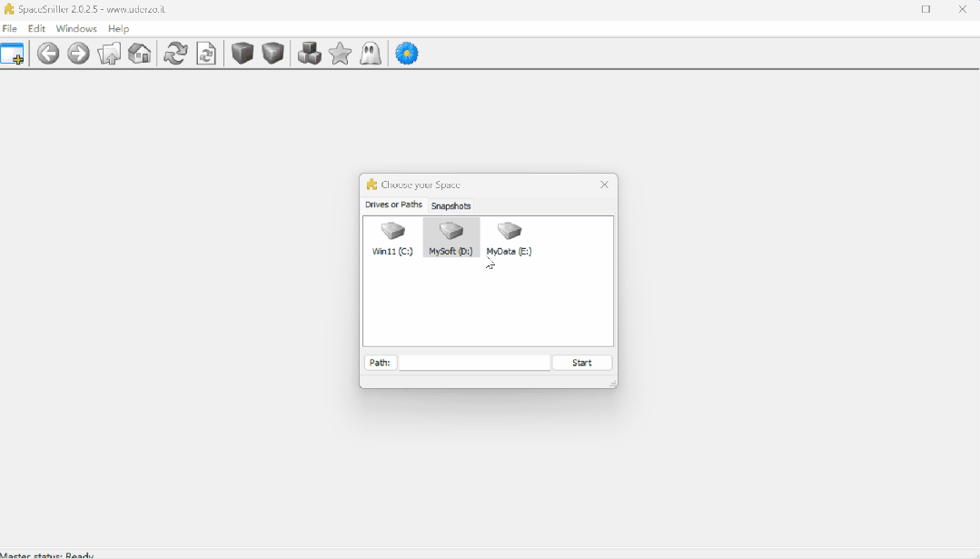Click the first single cube icon
Screen dimensions: 980x559
tap(242, 54)
